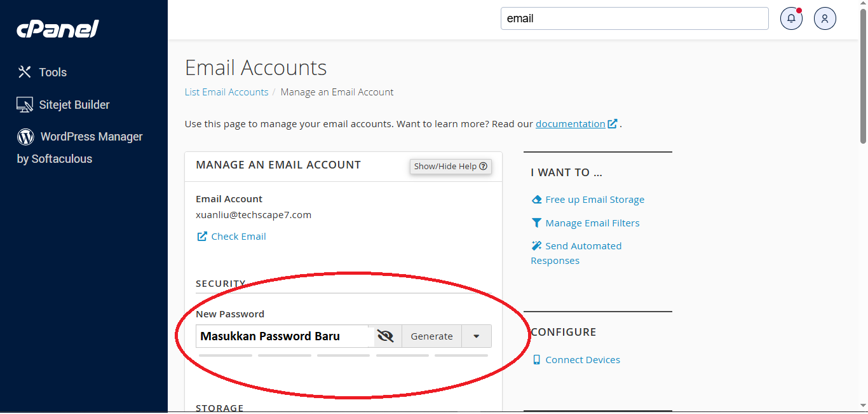
Task: Open the WordPress Manager by Softaculous menu item
Action: (x=80, y=148)
